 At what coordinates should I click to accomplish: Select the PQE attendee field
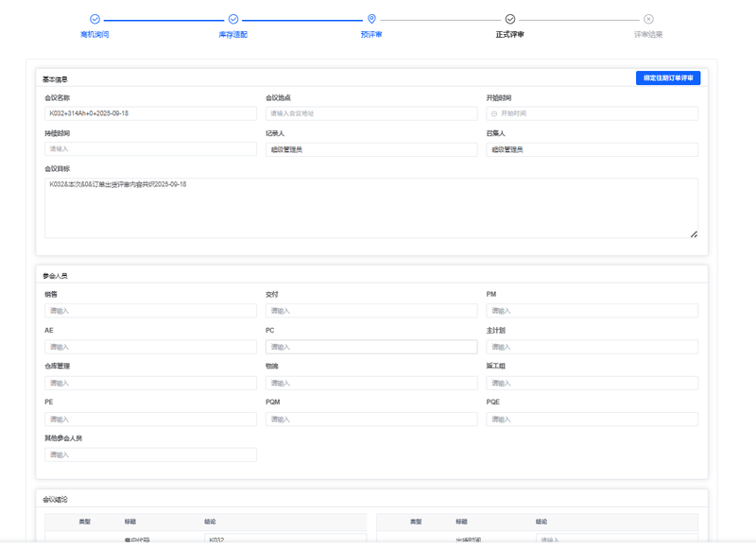coord(593,420)
